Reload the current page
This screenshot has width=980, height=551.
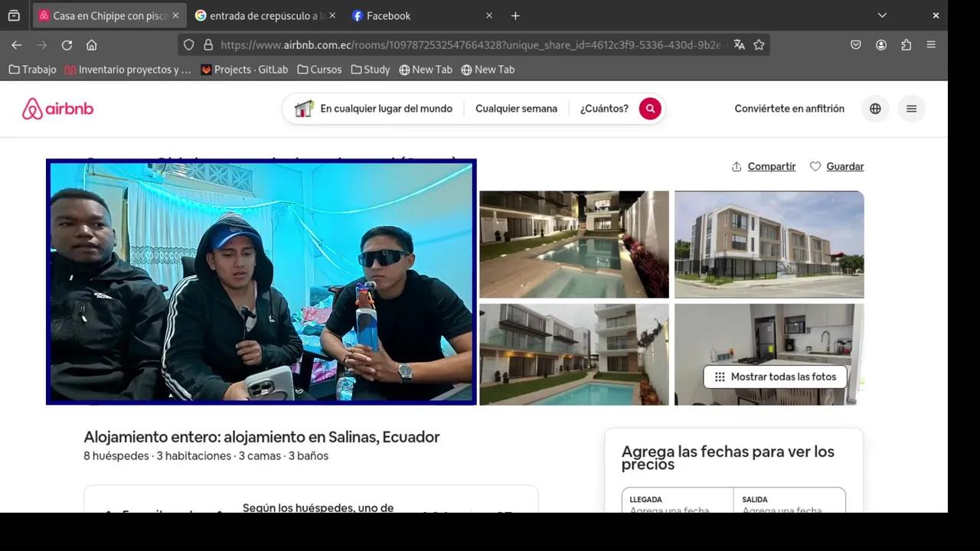67,45
